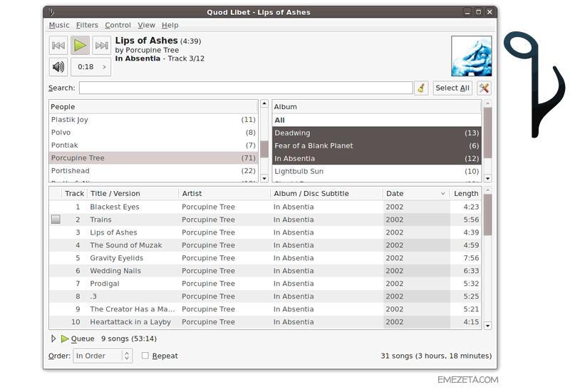Screen dimensions: 570x392
Task: Select In Absentia in Album list
Action: tap(377, 158)
